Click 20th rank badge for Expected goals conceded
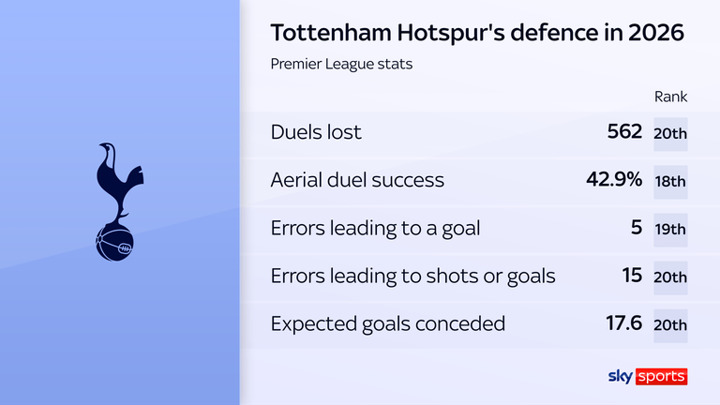Screen dimensions: 720x405 671,325
